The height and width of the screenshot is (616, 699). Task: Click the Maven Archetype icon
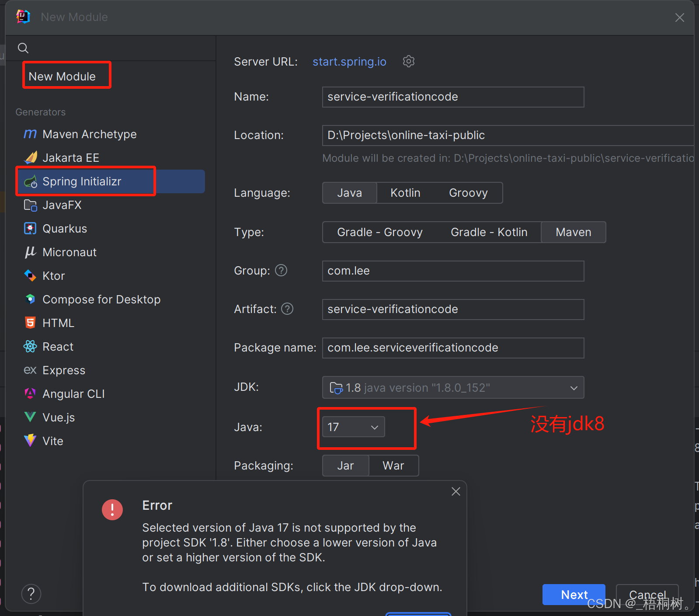click(30, 134)
